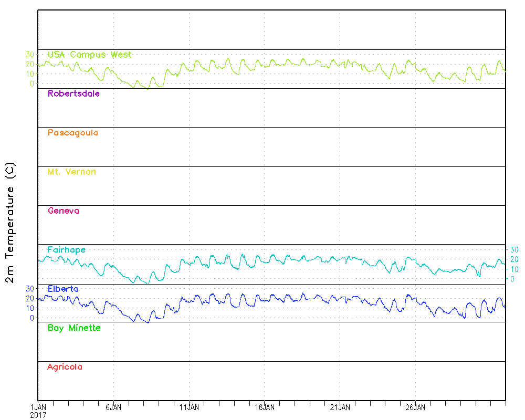Screen dimensions: 525x420
Task: Click the pink Geneva station label
Action: click(x=63, y=211)
